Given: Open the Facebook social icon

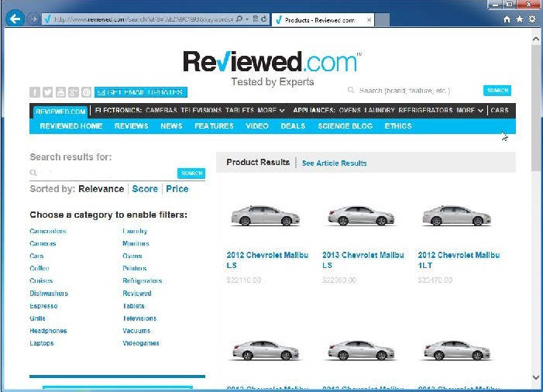Looking at the screenshot, I should point(35,92).
